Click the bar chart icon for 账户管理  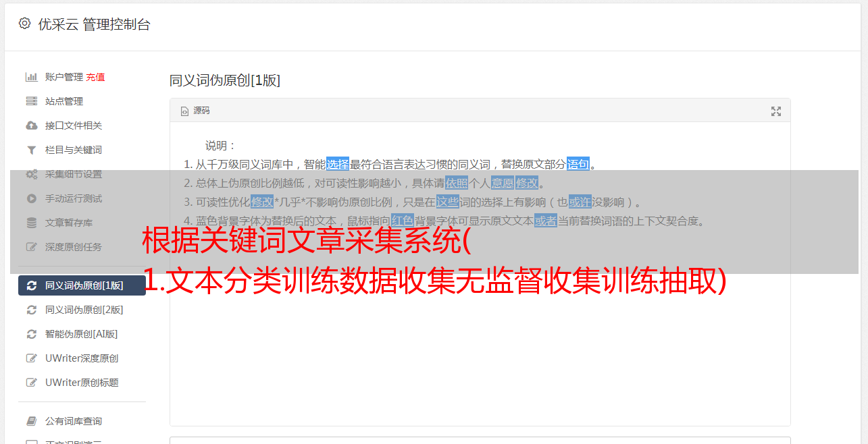coord(31,77)
